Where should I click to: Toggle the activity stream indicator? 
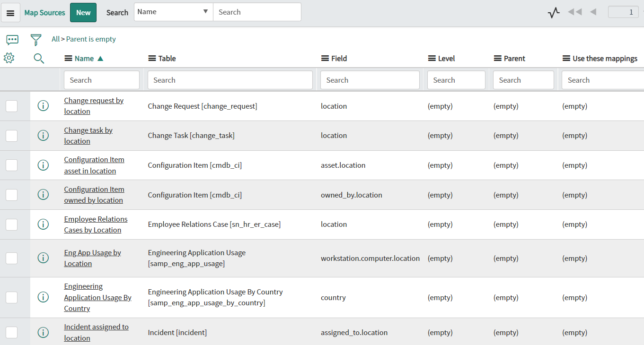[553, 12]
